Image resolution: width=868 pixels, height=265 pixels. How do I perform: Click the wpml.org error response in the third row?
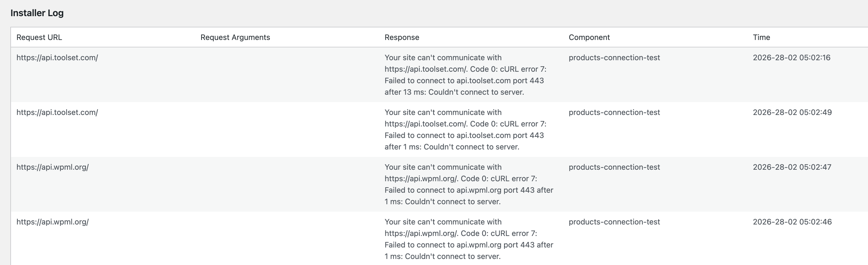coord(468,185)
